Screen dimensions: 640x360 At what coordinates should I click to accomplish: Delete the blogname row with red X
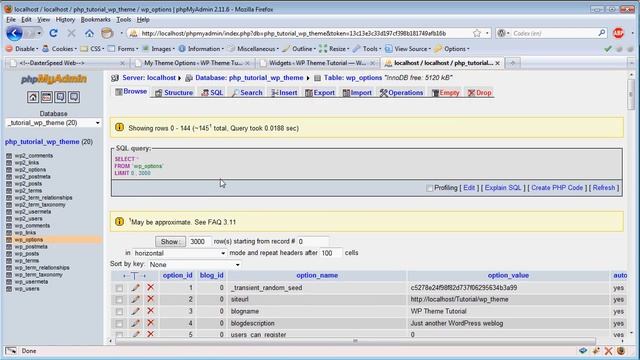coord(151,311)
